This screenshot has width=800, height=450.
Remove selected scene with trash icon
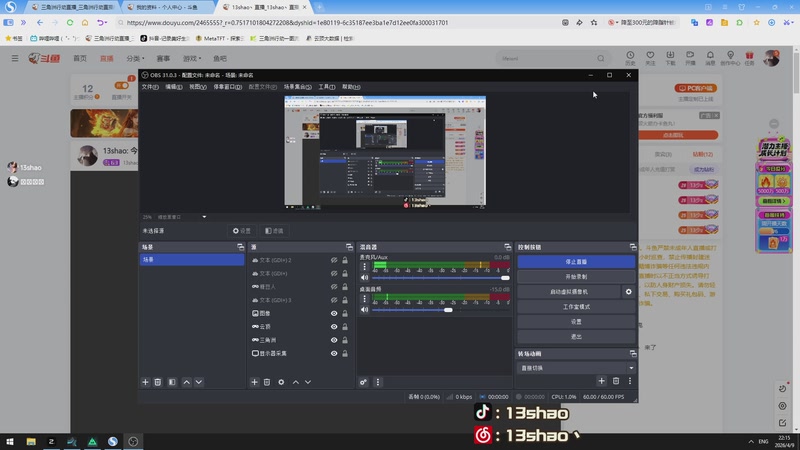tap(158, 382)
